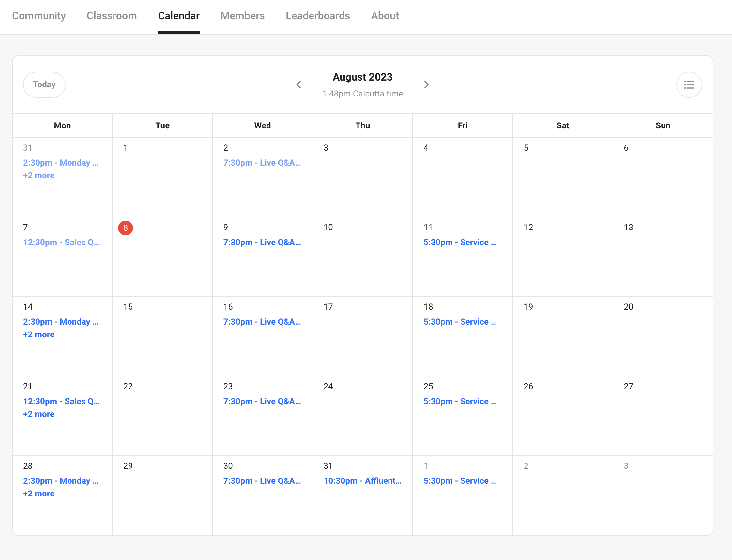Expand +2 more events on July 31

(x=39, y=175)
